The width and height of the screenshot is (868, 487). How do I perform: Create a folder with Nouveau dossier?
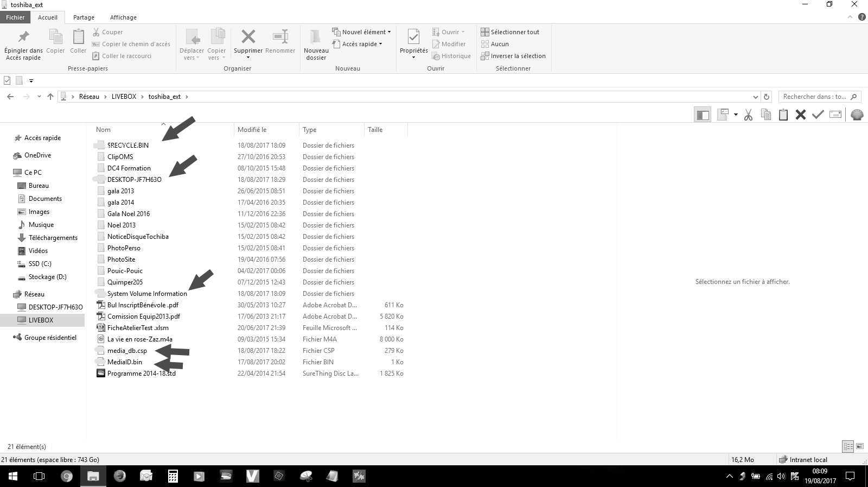[x=316, y=44]
